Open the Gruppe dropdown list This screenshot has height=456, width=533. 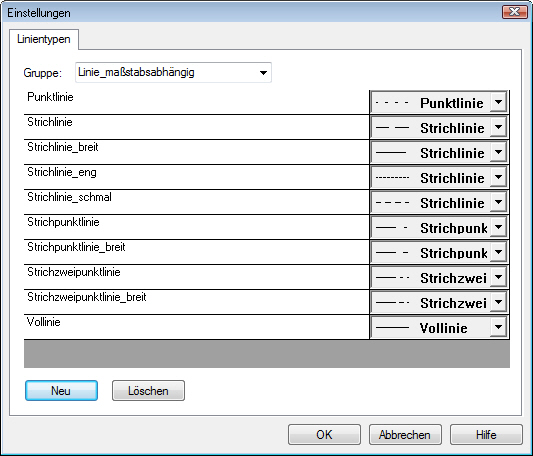[263, 72]
